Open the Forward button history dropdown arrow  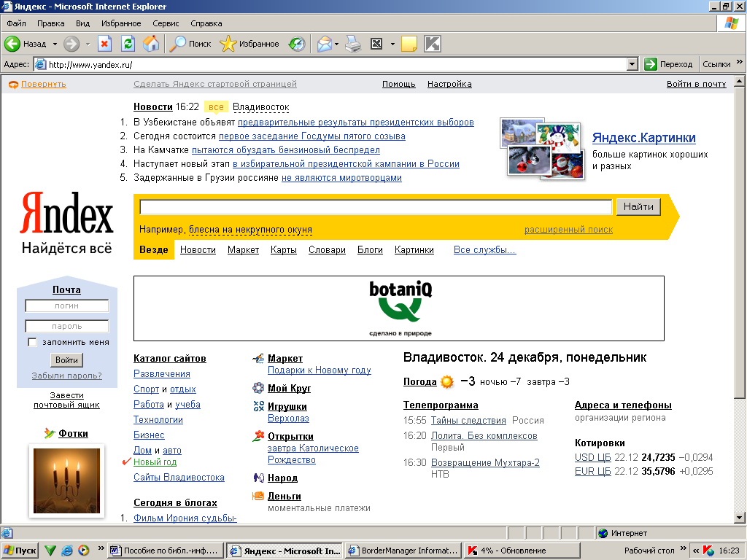tap(88, 44)
